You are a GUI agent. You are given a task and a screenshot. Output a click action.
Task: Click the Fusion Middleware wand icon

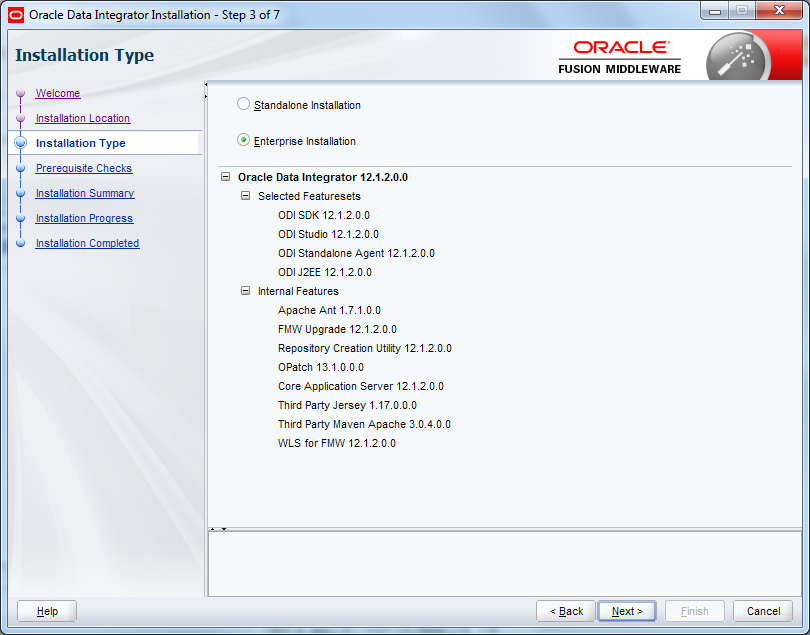[739, 57]
